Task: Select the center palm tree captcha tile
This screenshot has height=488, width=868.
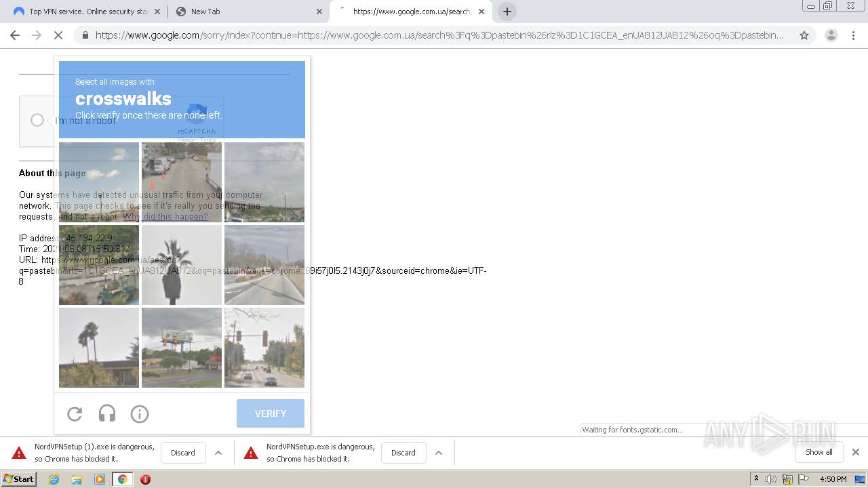Action: point(182,265)
